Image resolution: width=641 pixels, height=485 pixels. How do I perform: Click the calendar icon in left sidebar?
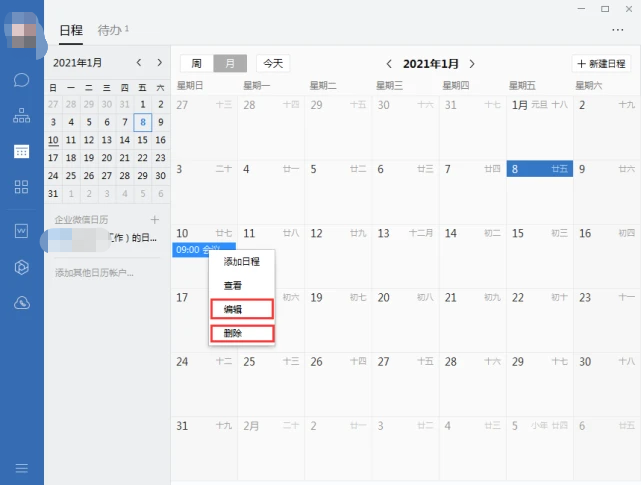click(x=21, y=152)
